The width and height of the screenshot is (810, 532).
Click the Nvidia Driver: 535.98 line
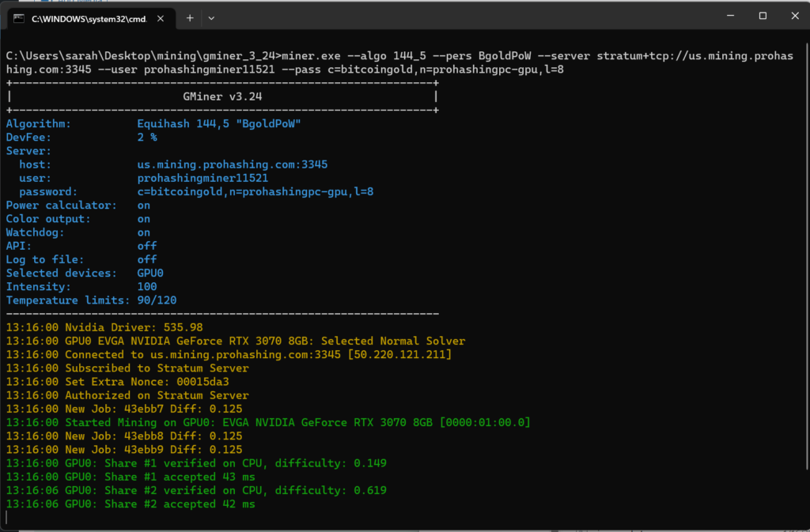point(104,328)
